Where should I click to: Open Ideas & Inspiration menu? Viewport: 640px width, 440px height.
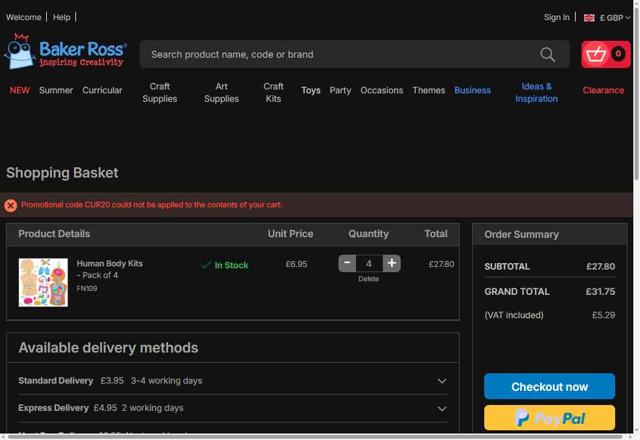click(x=536, y=93)
